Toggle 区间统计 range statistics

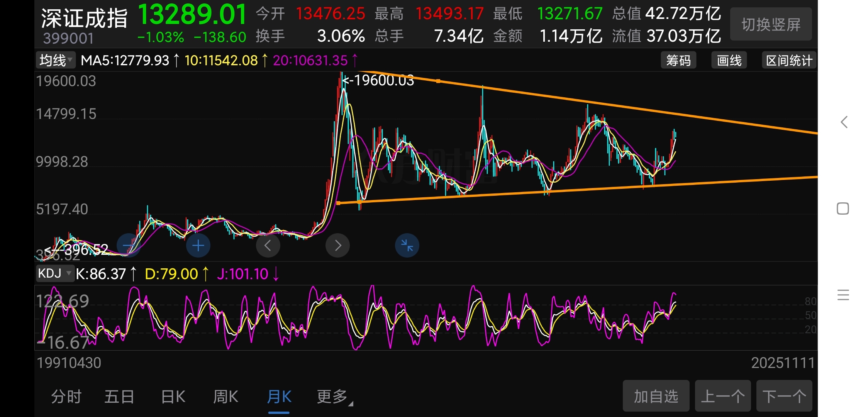(x=789, y=60)
